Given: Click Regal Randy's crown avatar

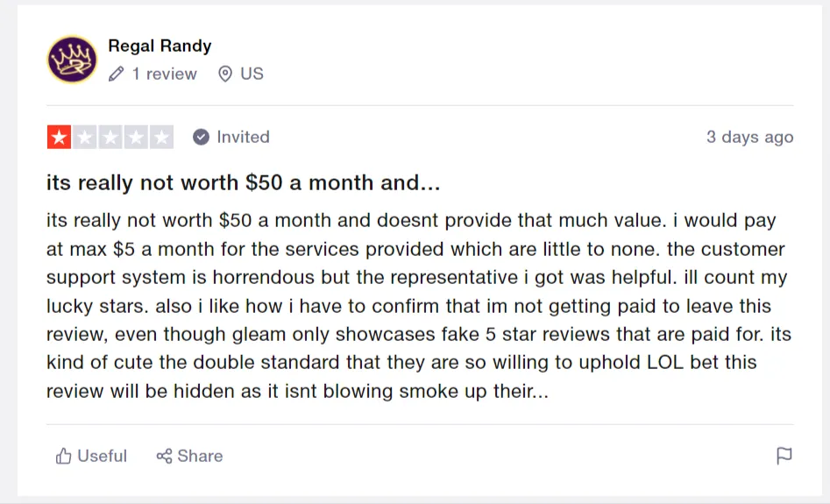Looking at the screenshot, I should point(72,60).
